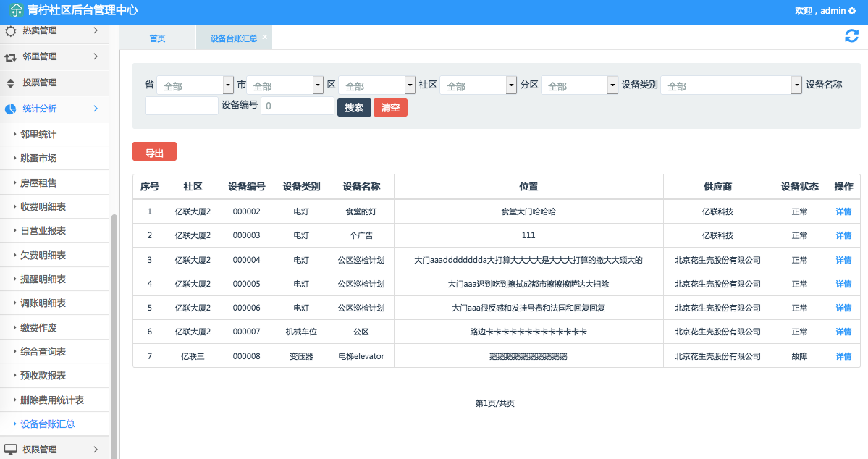Click the 搜索 button

(x=354, y=107)
